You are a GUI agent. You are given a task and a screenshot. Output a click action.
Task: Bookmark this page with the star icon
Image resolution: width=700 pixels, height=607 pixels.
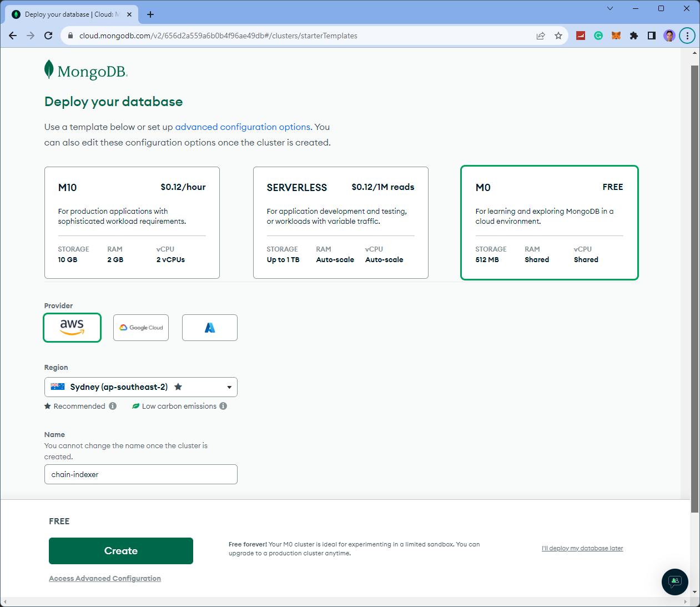558,36
